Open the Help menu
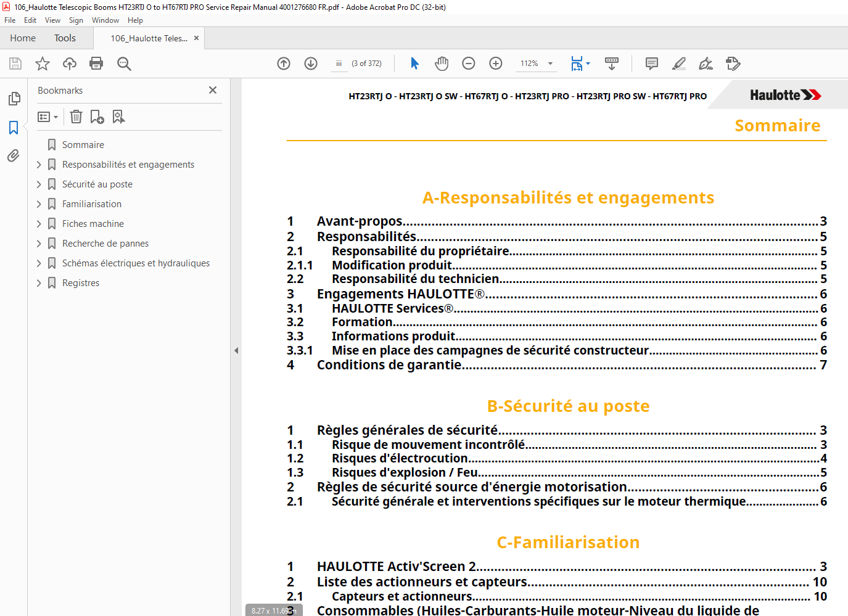Screen dimensions: 848x616 coord(135,20)
